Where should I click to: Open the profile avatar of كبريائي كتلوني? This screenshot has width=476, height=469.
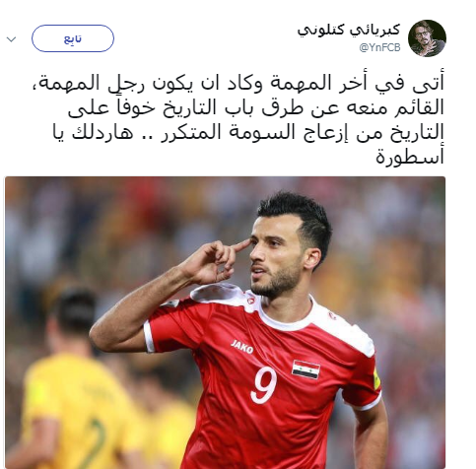427,38
